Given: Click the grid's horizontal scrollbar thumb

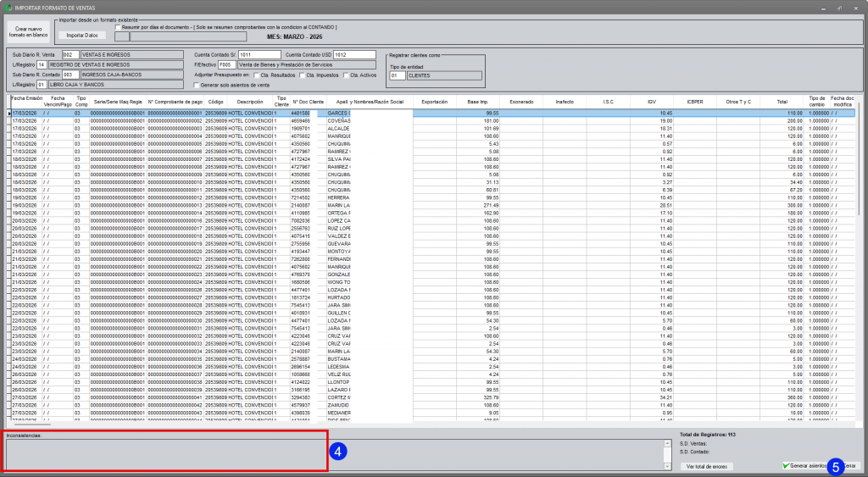Looking at the screenshot, I should (x=31, y=424).
